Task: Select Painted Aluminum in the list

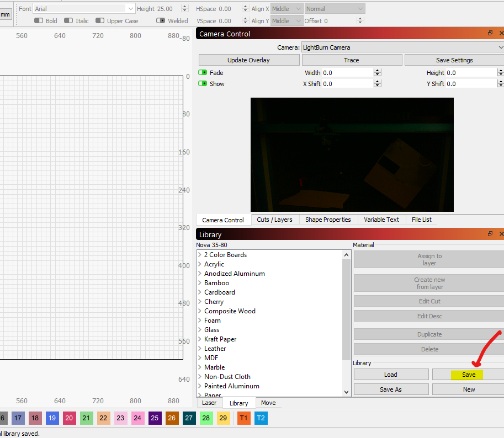Action: tap(232, 386)
